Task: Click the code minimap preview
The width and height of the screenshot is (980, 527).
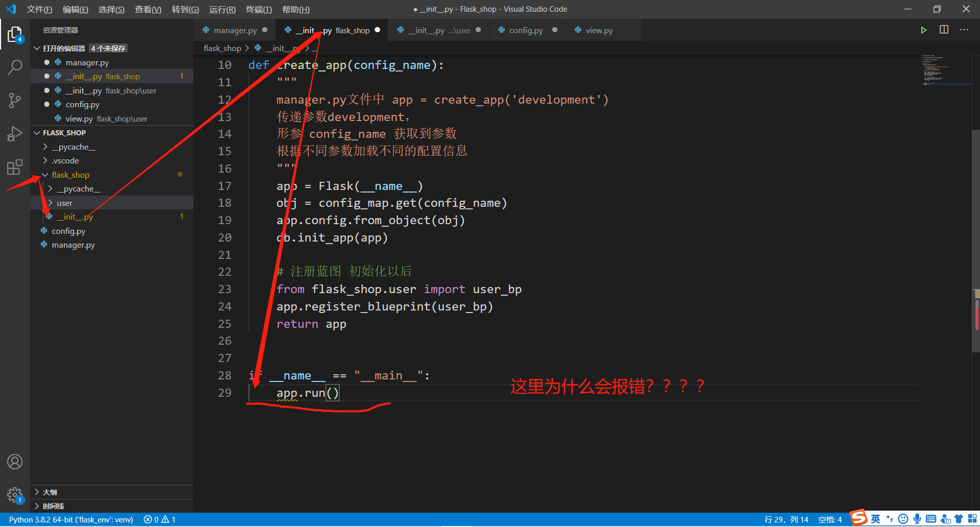Action: pos(946,70)
